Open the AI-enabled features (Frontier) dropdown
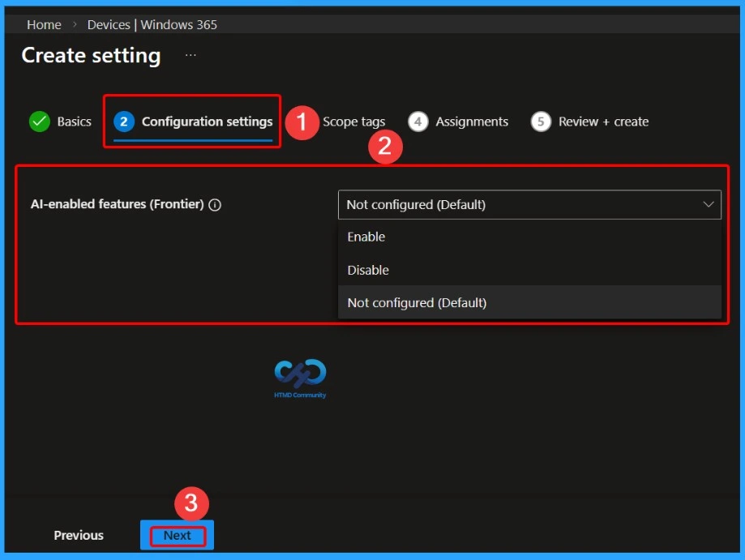745x560 pixels. [x=529, y=204]
